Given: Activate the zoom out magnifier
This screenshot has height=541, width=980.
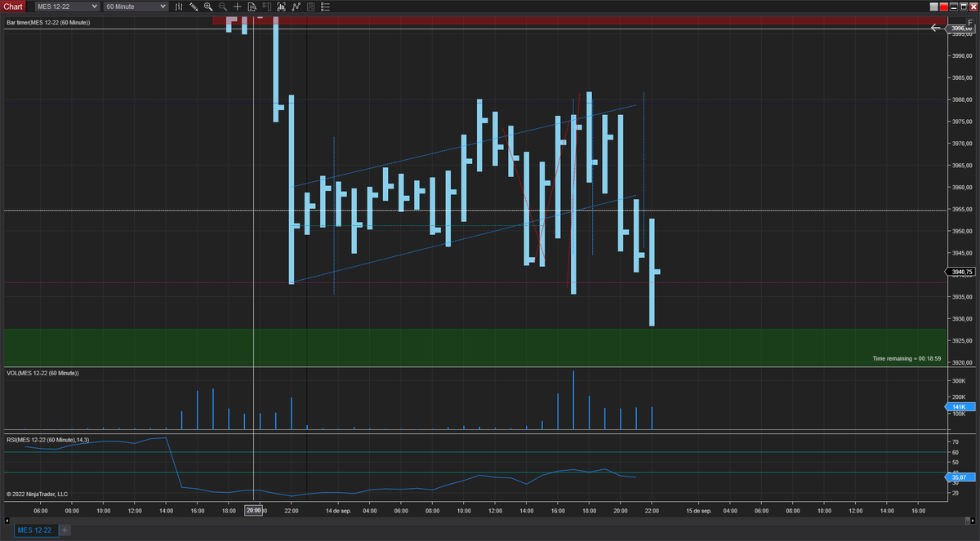Looking at the screenshot, I should tap(223, 7).
